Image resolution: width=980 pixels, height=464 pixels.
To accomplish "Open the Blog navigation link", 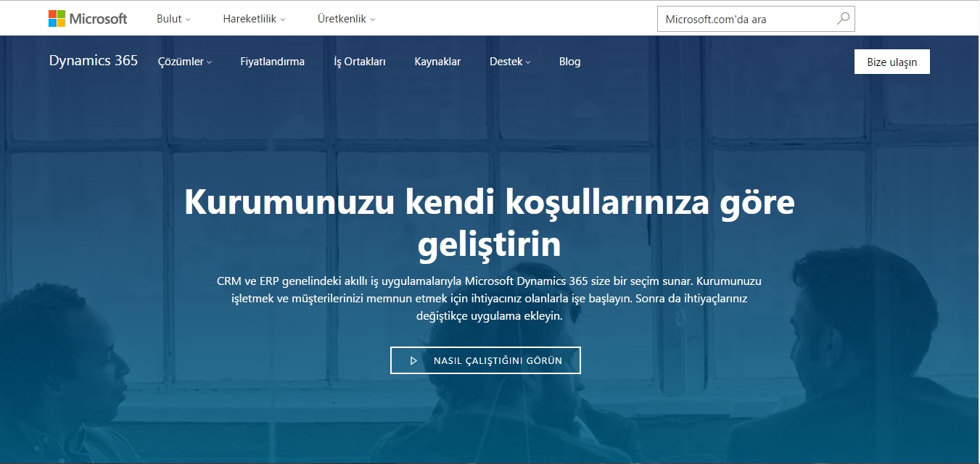I will [x=569, y=62].
